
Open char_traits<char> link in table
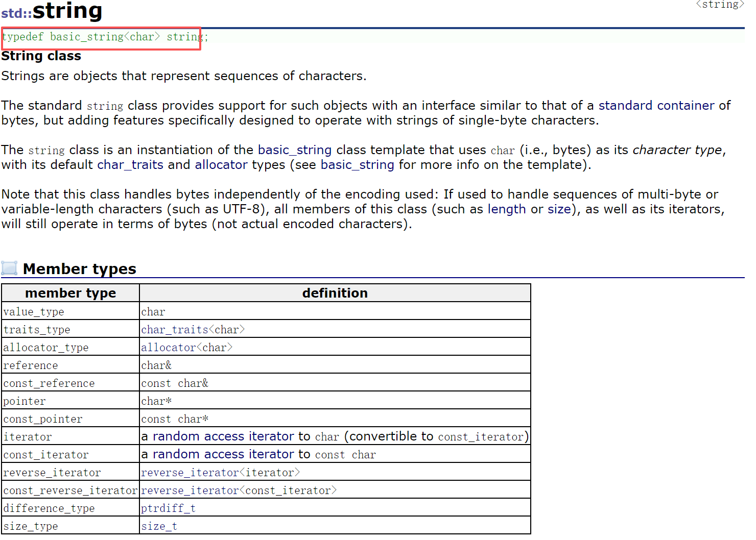click(x=193, y=330)
